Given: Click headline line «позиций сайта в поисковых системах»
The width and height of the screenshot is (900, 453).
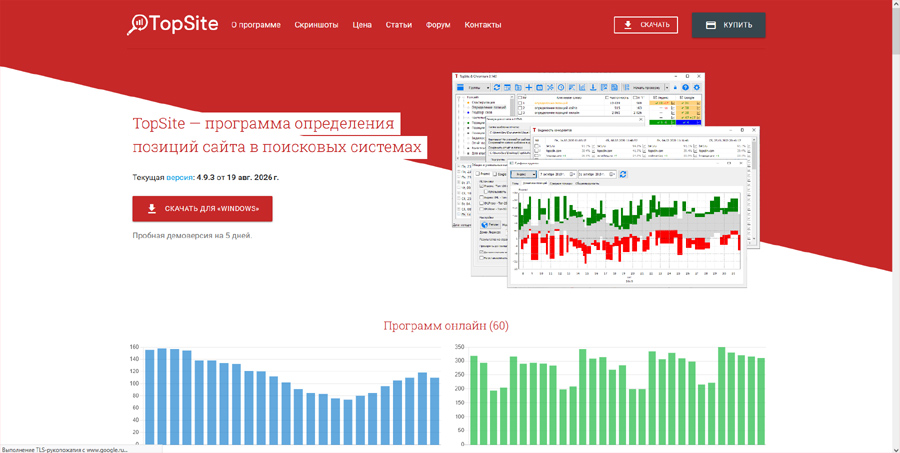Looking at the screenshot, I should tap(277, 147).
